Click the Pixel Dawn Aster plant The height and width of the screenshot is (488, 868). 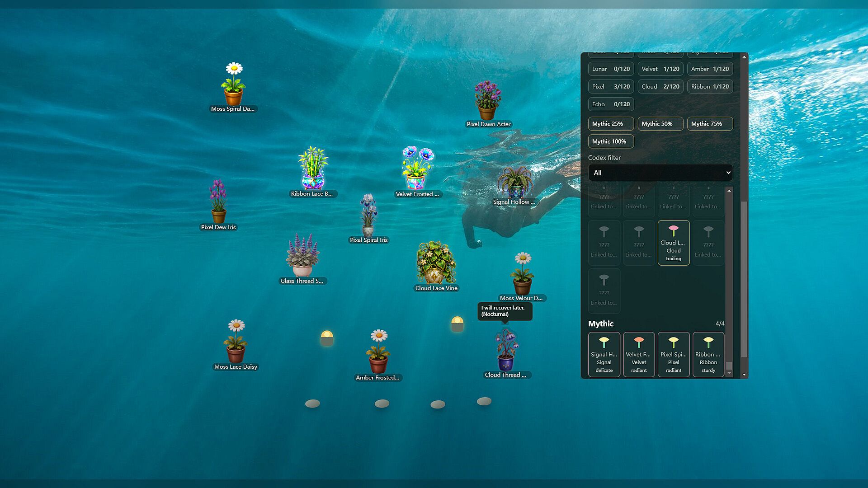488,100
